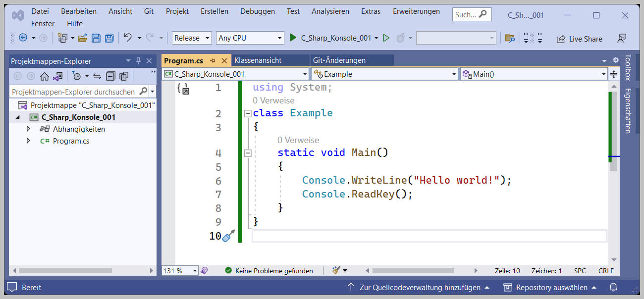
Task: Sync with active document arrows icon
Action: point(97,76)
